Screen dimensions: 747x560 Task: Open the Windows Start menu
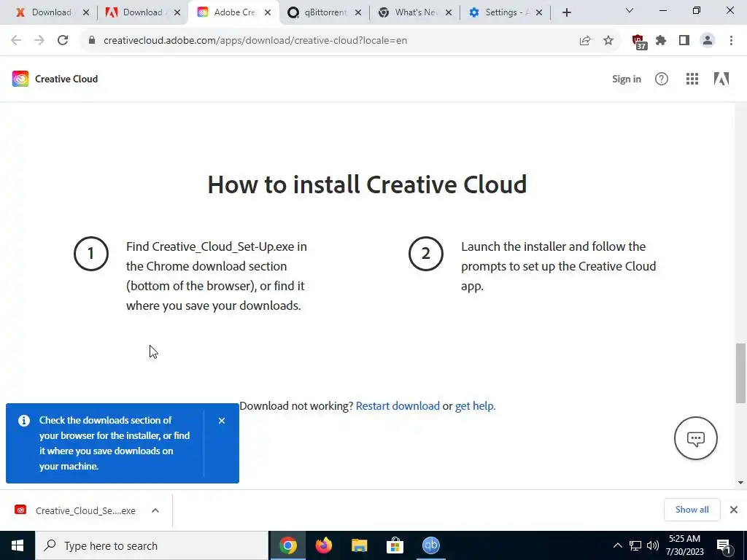[18, 545]
